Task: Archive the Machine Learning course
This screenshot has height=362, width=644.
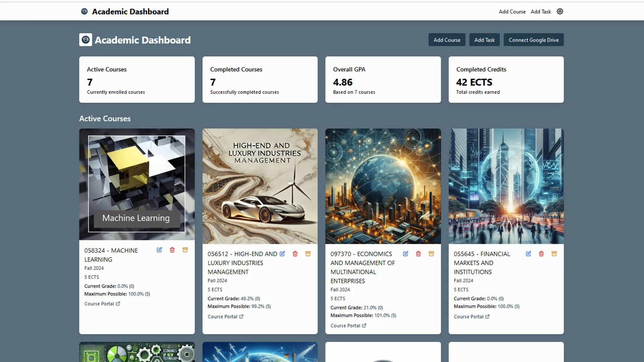Action: pos(185,250)
